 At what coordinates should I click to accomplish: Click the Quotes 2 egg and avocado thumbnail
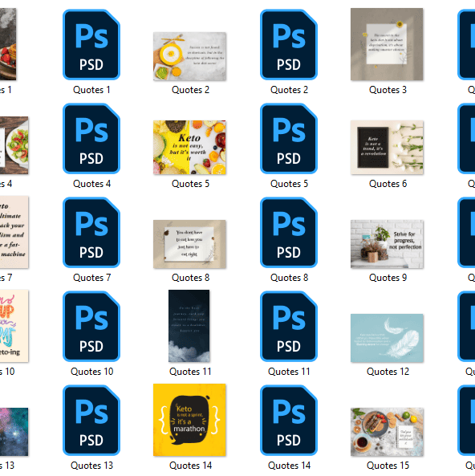[189, 56]
